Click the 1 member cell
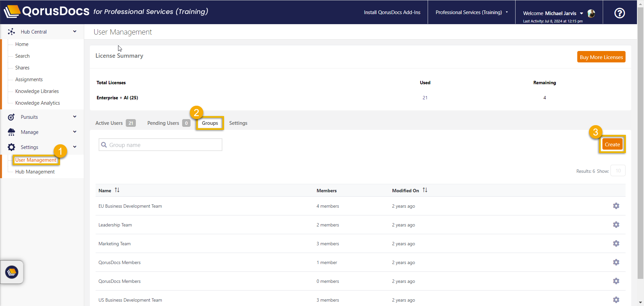 pos(327,262)
